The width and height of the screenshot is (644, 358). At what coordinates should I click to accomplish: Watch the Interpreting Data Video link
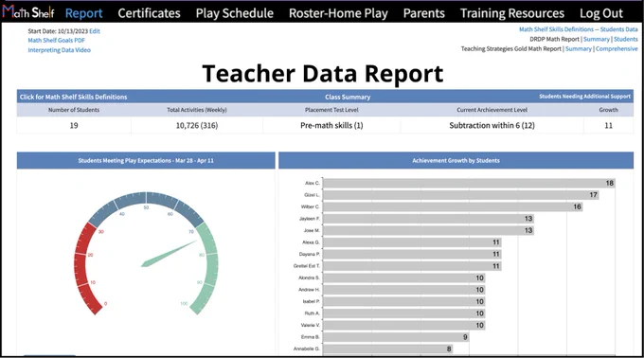59,50
